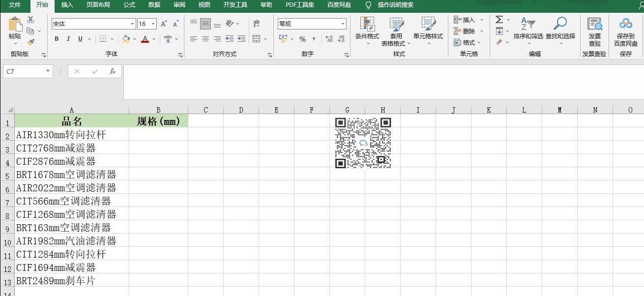The image size is (644, 296).
Task: Increase indent icon
Action: (241, 39)
